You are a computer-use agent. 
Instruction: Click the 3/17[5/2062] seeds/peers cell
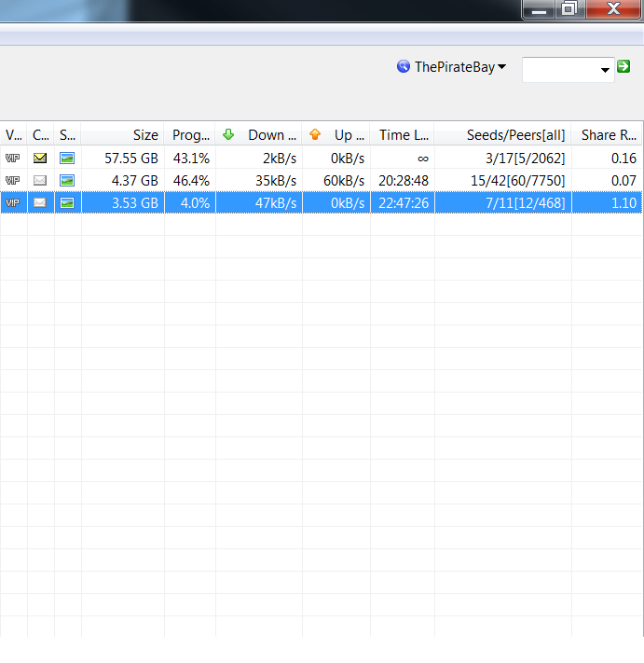[x=503, y=159]
